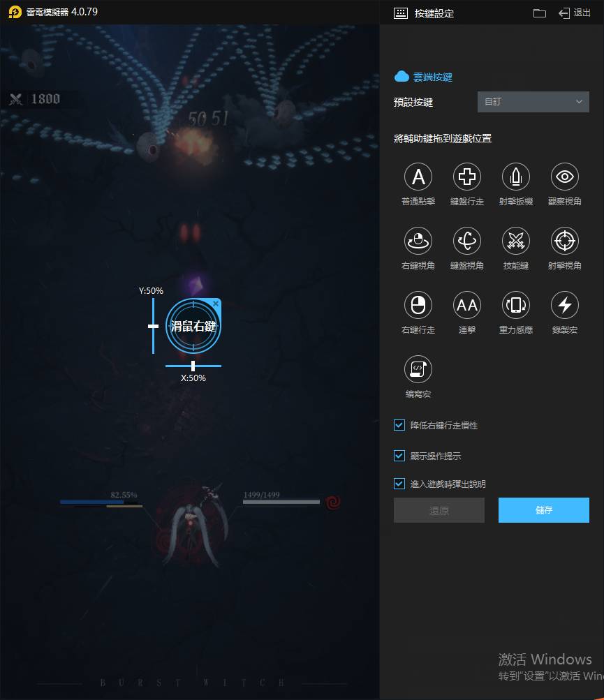Uncheck 降低右鍵行走慣性 checkbox

point(399,425)
